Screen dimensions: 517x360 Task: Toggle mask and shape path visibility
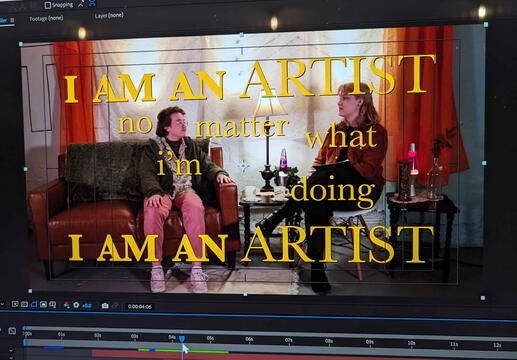(x=34, y=304)
